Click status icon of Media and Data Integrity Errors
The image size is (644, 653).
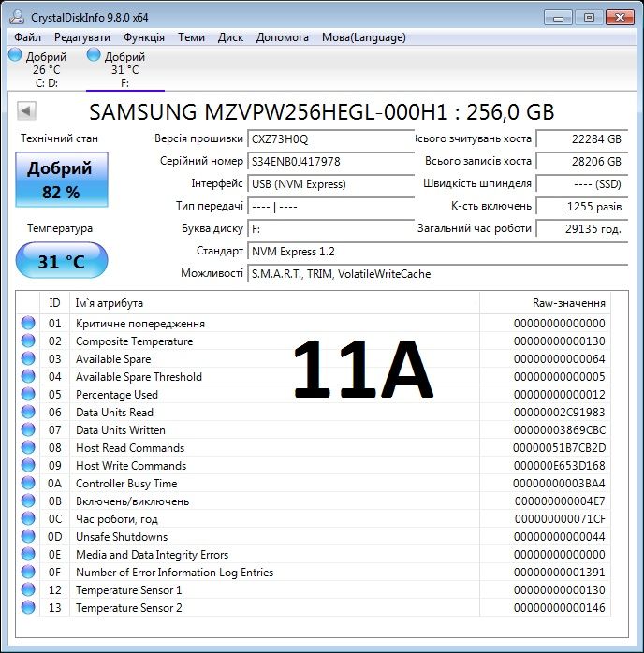pyautogui.click(x=28, y=554)
